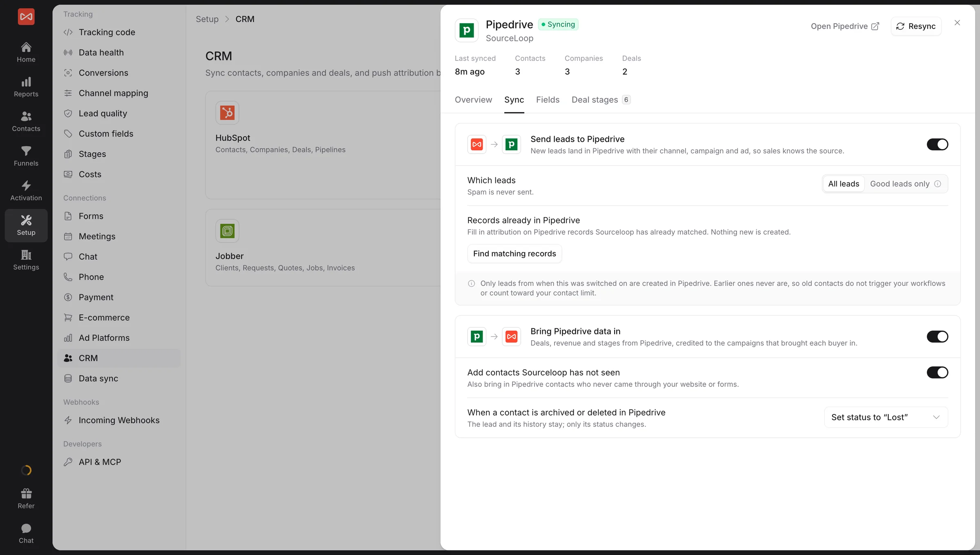The height and width of the screenshot is (555, 980).
Task: Open Tracking code in setup menu
Action: pyautogui.click(x=119, y=32)
